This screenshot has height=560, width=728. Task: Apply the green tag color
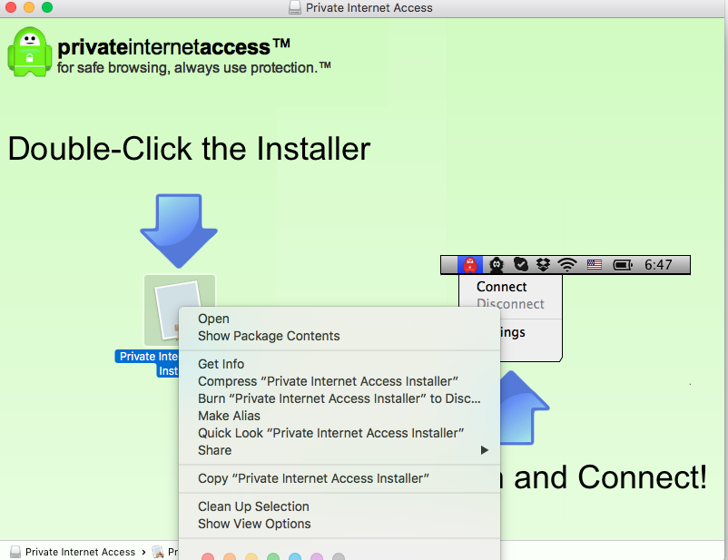click(273, 556)
